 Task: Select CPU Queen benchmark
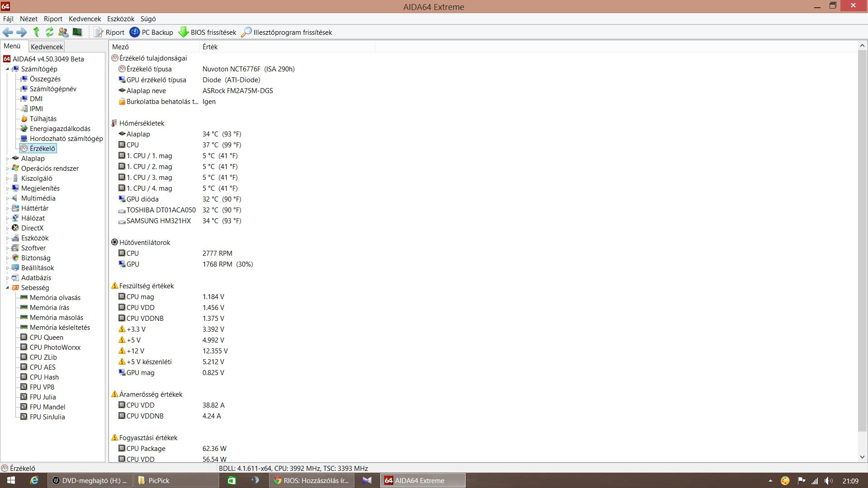point(47,338)
